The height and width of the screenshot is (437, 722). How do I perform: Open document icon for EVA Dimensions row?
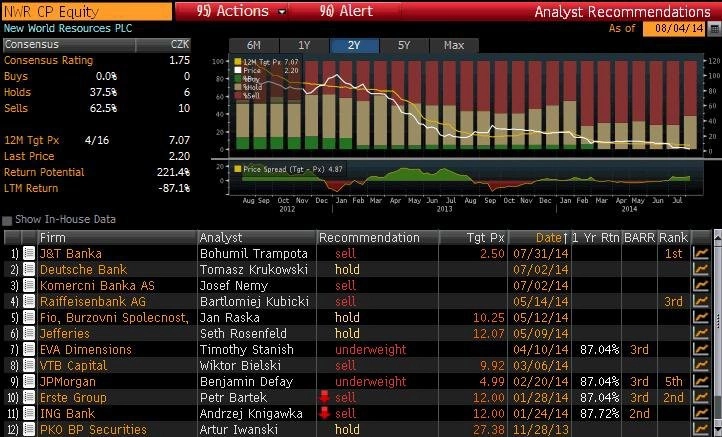point(29,350)
